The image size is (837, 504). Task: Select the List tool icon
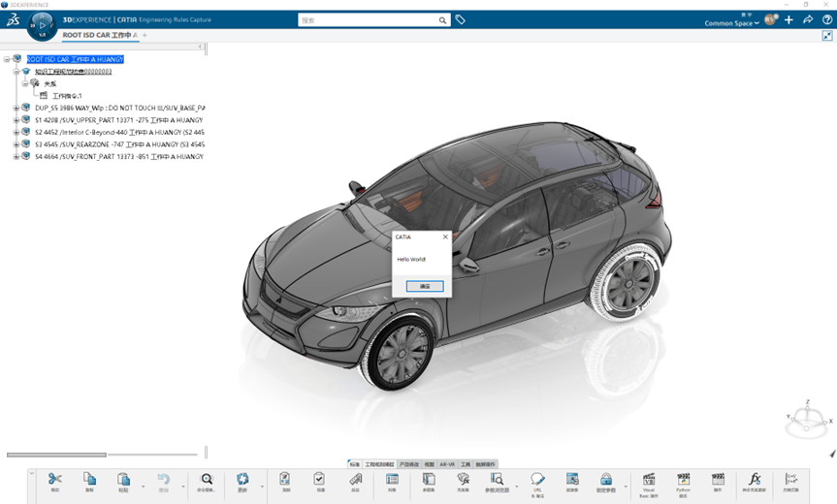coord(392,479)
